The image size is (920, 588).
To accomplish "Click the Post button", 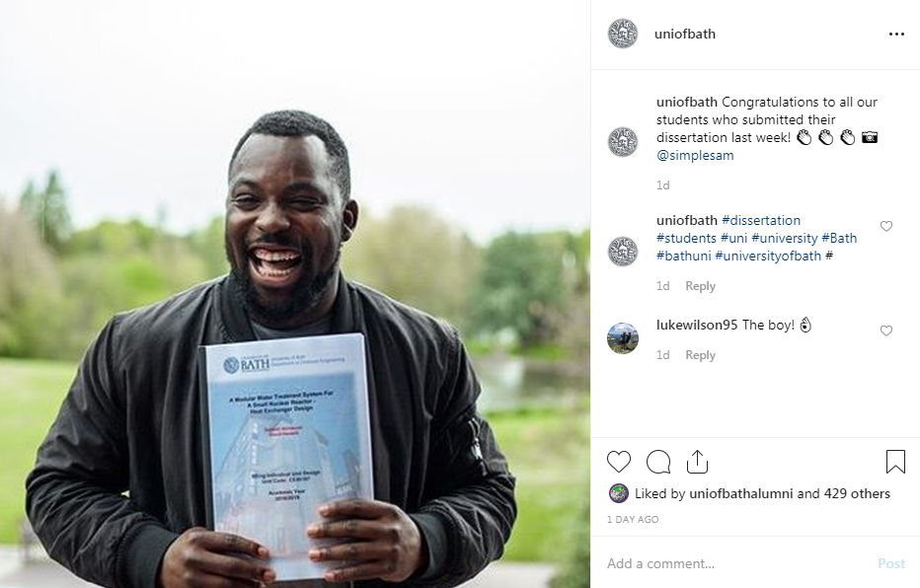I will 891,563.
